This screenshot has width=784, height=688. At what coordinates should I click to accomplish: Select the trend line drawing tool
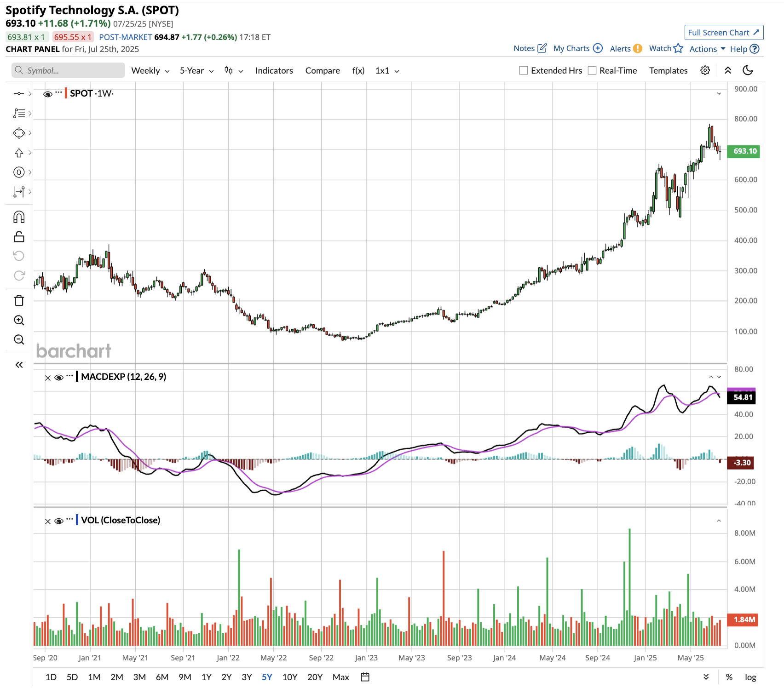pyautogui.click(x=19, y=94)
